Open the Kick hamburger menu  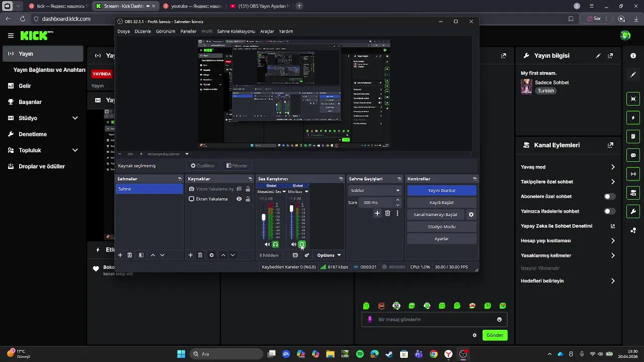(11, 36)
